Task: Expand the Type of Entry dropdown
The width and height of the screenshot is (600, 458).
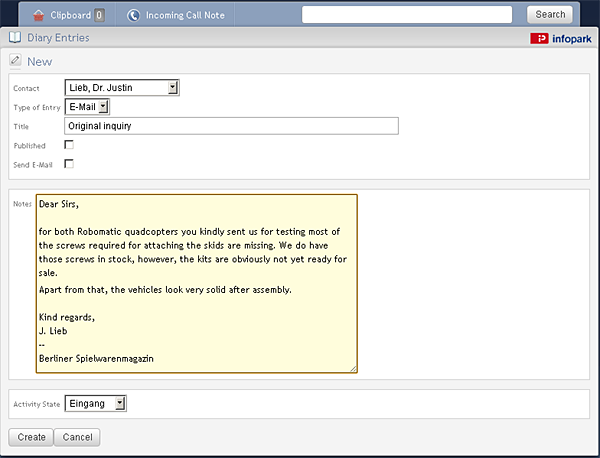Action: tap(87, 107)
